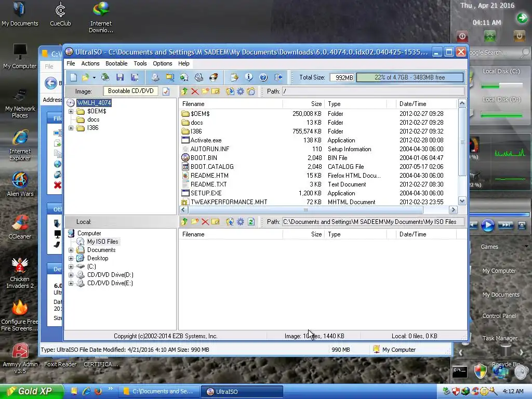Click the sidebar media player Play button
This screenshot has height=399, width=532.
point(487,225)
